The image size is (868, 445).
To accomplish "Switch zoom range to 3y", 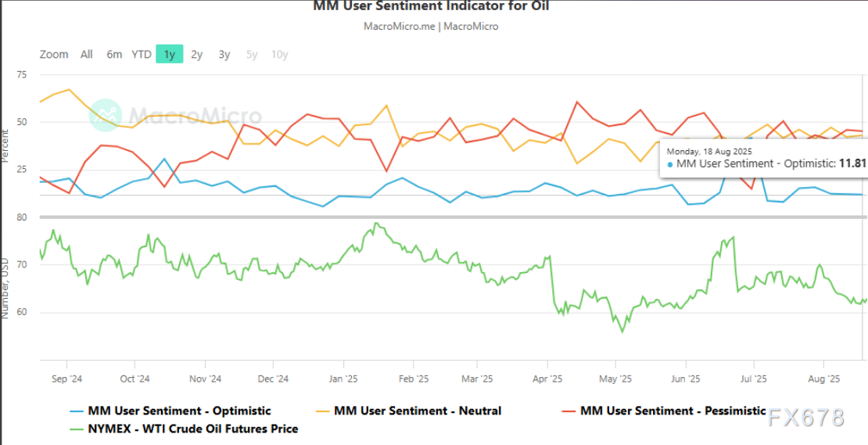I will pos(224,54).
